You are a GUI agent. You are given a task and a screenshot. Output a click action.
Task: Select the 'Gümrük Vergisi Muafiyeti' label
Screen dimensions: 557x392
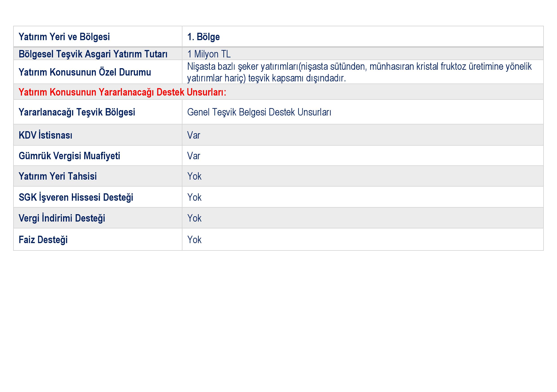tap(69, 156)
